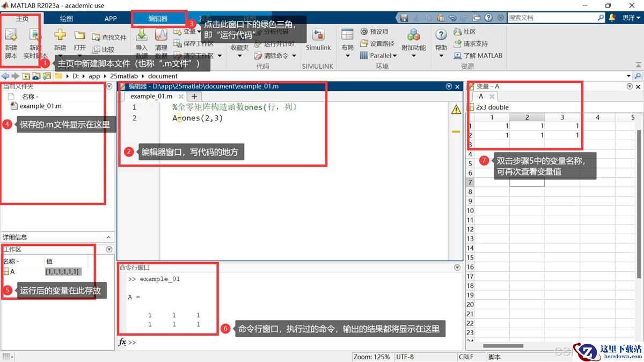644x362 pixels.
Task: Collapse the 详细信息 details panel
Action: pyautogui.click(x=108, y=237)
